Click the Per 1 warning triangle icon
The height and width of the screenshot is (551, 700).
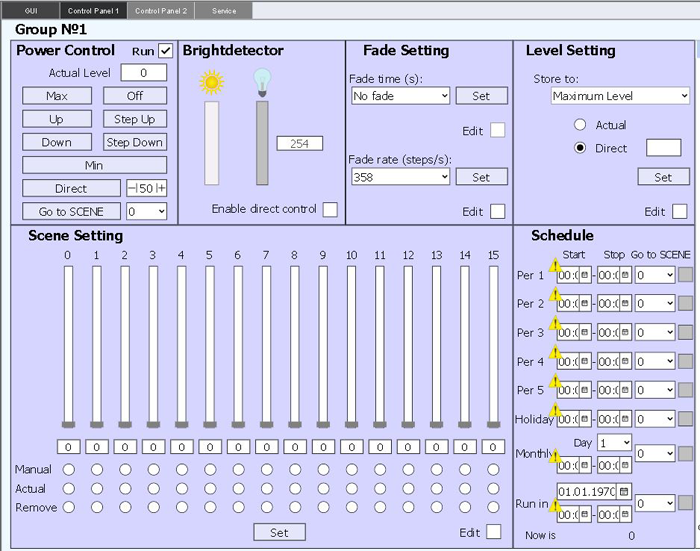click(555, 267)
